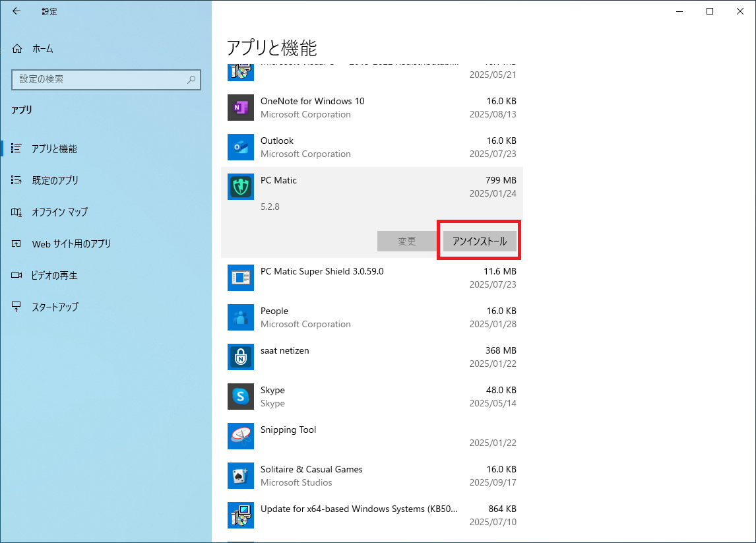756x543 pixels.
Task: Click the 設定の検索 search field
Action: point(106,79)
